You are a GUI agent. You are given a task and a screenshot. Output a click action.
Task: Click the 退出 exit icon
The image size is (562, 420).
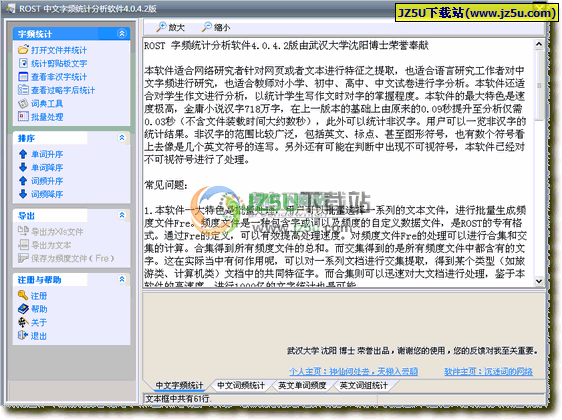(x=23, y=335)
